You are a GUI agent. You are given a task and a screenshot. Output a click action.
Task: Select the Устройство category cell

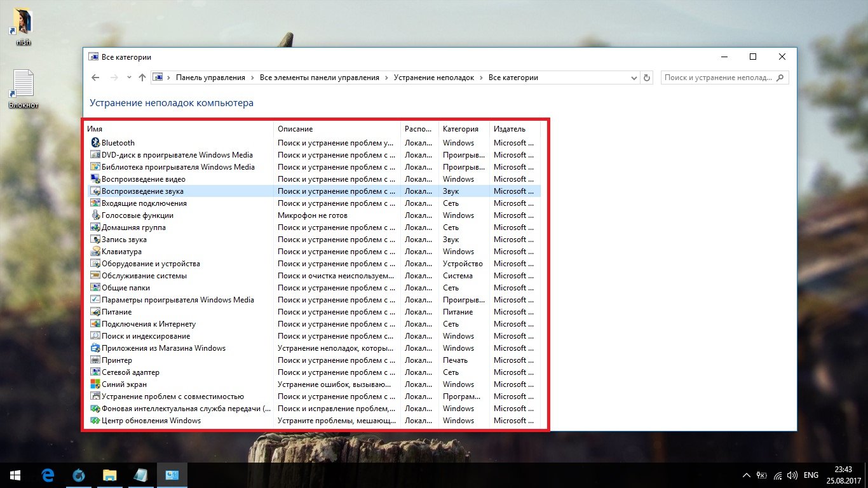point(463,264)
